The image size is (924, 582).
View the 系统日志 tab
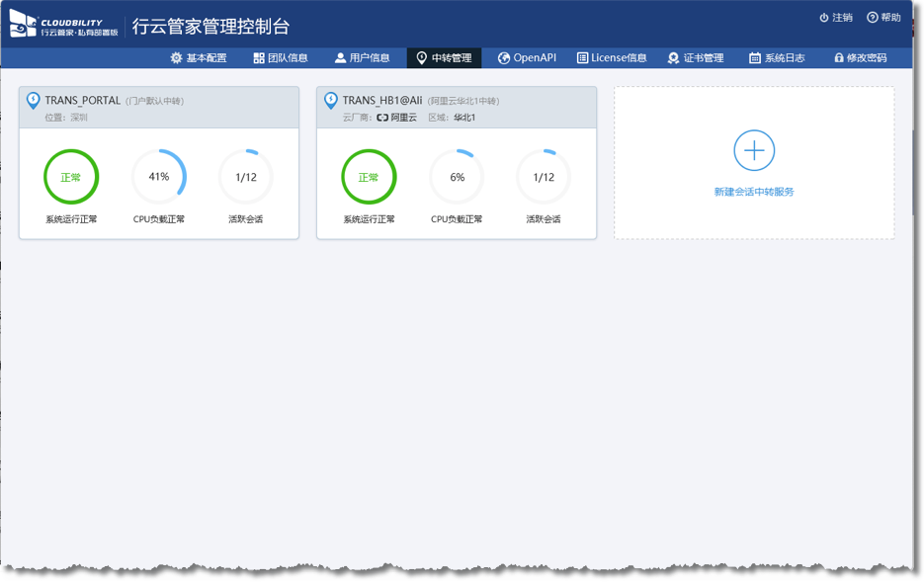click(777, 58)
